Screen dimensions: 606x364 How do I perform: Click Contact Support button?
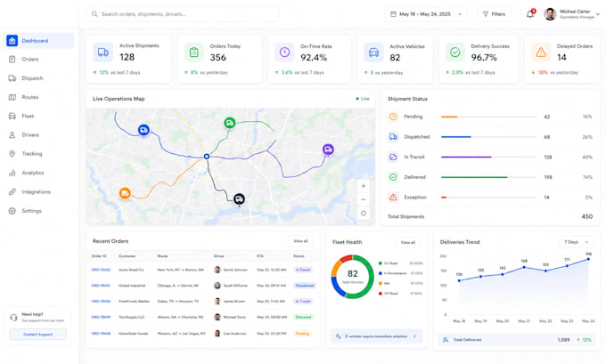pyautogui.click(x=37, y=335)
